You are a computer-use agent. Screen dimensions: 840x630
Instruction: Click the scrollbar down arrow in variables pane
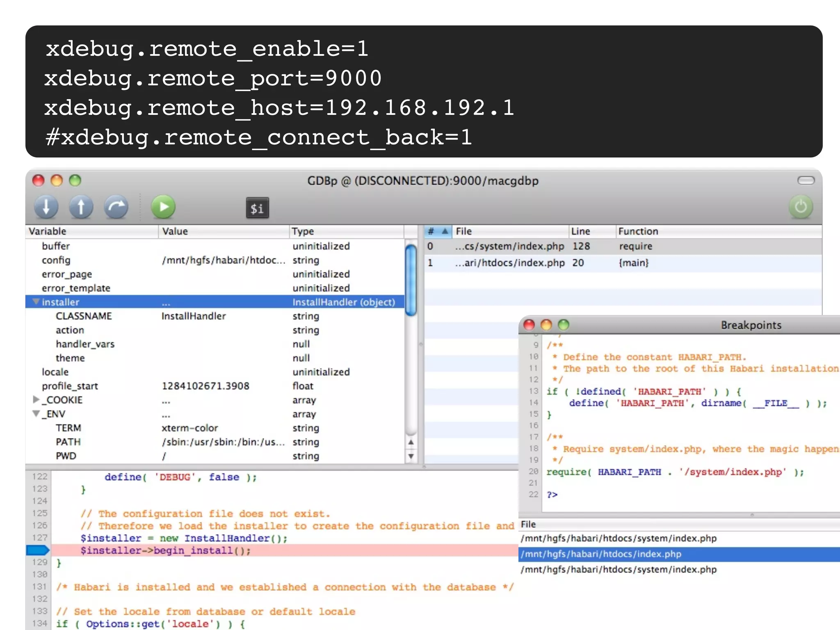coord(411,456)
